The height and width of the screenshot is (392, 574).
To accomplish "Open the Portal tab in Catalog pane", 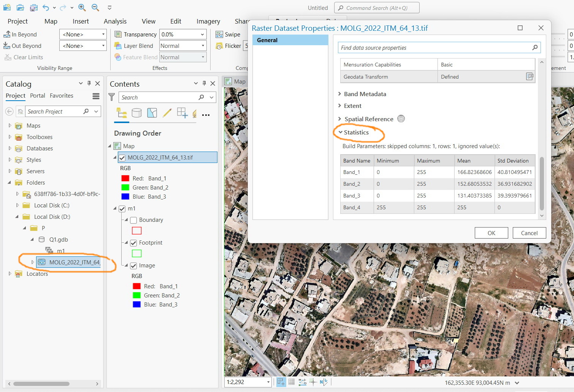I will pyautogui.click(x=37, y=96).
